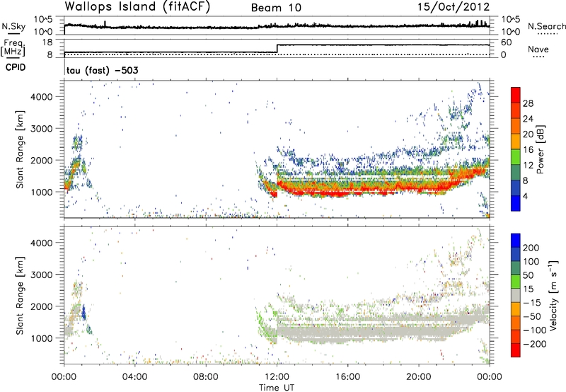Viewport: 566px width, 392px height.
Task: Pick the dark blue 4–8 dB power segment
Action: click(x=516, y=188)
